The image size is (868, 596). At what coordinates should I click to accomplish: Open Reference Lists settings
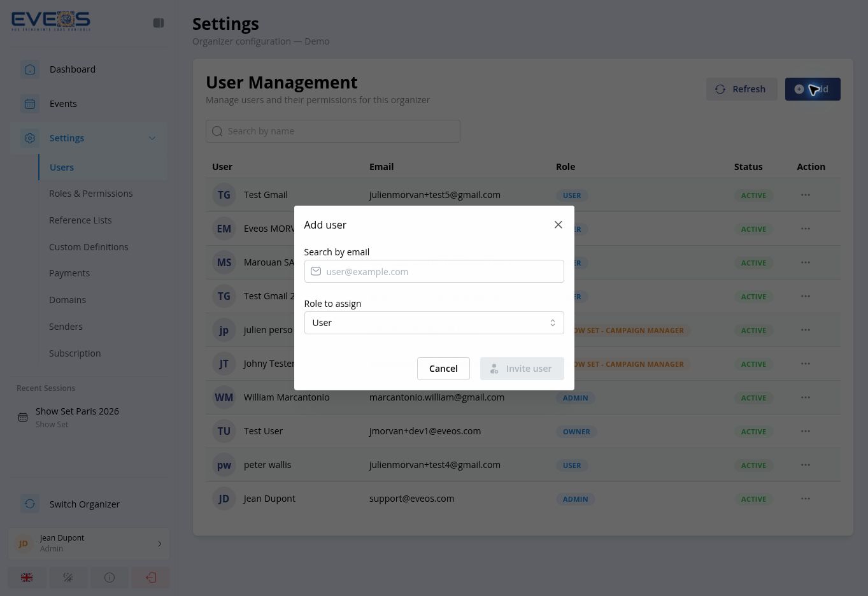click(x=80, y=220)
